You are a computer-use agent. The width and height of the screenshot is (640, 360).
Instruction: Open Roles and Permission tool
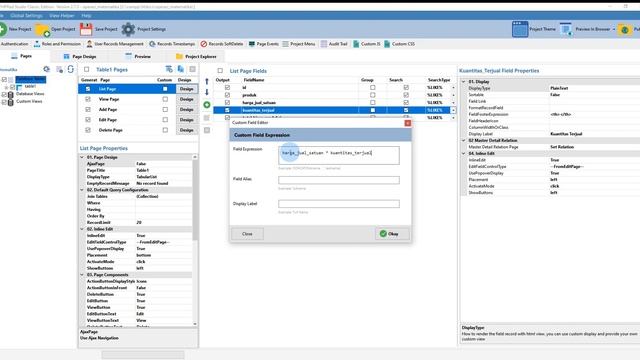[57, 44]
